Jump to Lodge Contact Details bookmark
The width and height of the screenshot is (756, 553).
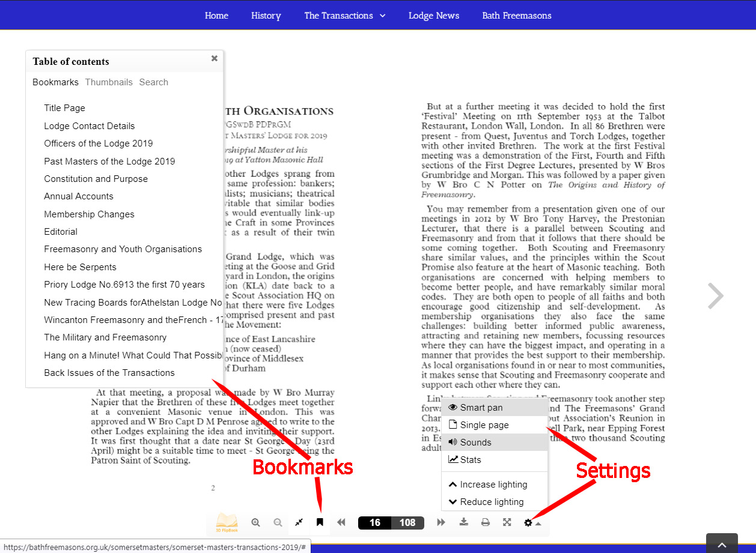(x=90, y=126)
